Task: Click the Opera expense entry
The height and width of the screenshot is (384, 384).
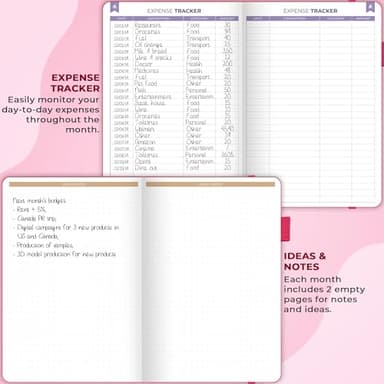Action: click(143, 161)
